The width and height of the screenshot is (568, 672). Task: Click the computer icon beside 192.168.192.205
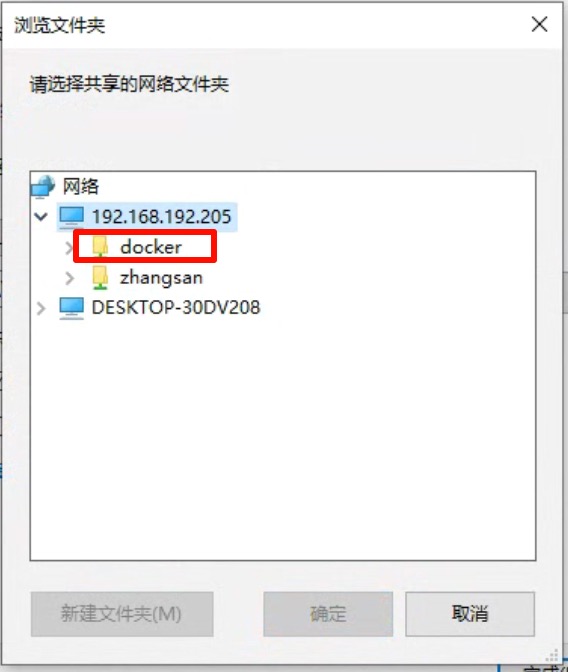[x=72, y=216]
